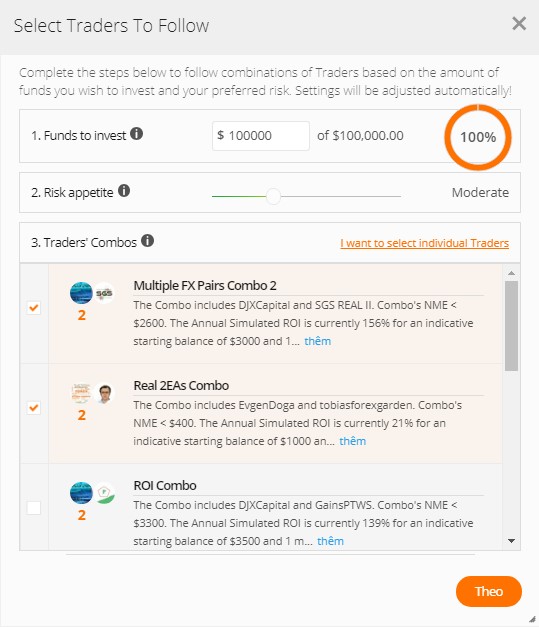This screenshot has width=539, height=627.
Task: Click the combos list scroll down arrow
Action: pos(511,541)
